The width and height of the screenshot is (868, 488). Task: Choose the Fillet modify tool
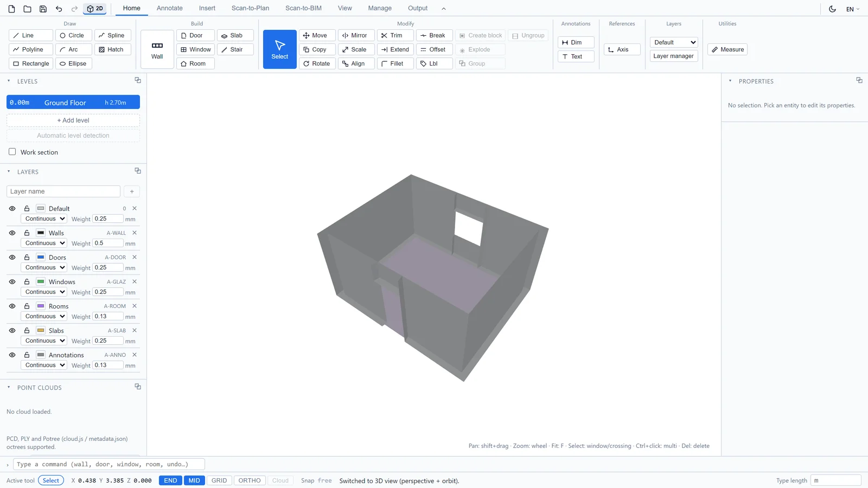(395, 63)
